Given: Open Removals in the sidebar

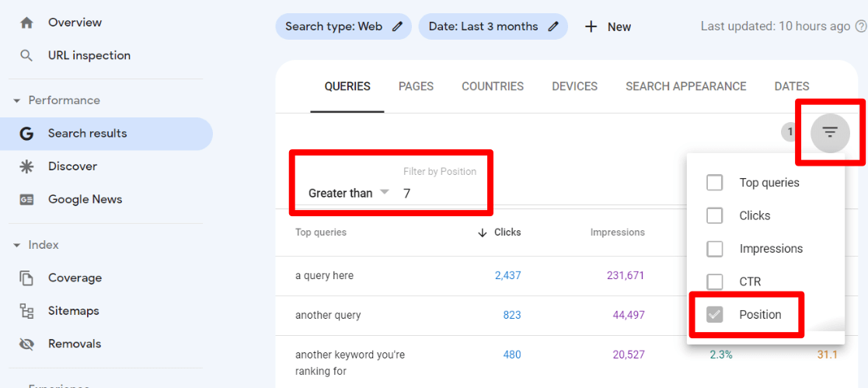Looking at the screenshot, I should (x=75, y=344).
